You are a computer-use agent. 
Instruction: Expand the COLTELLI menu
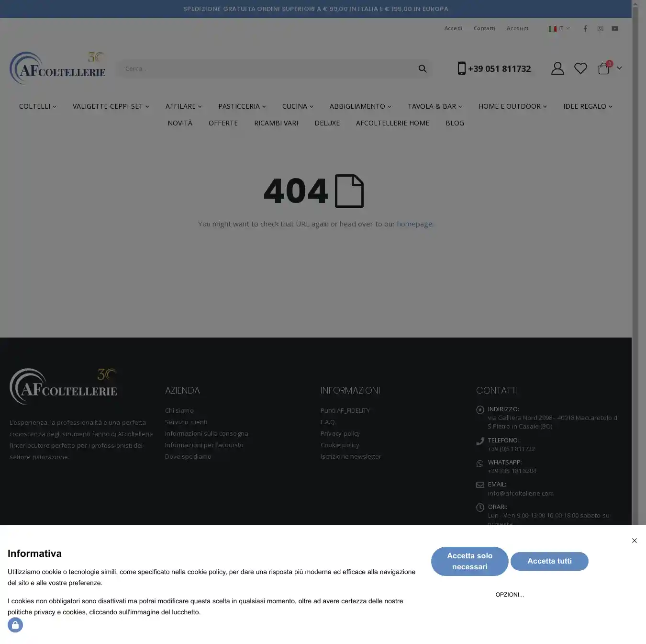tap(37, 106)
